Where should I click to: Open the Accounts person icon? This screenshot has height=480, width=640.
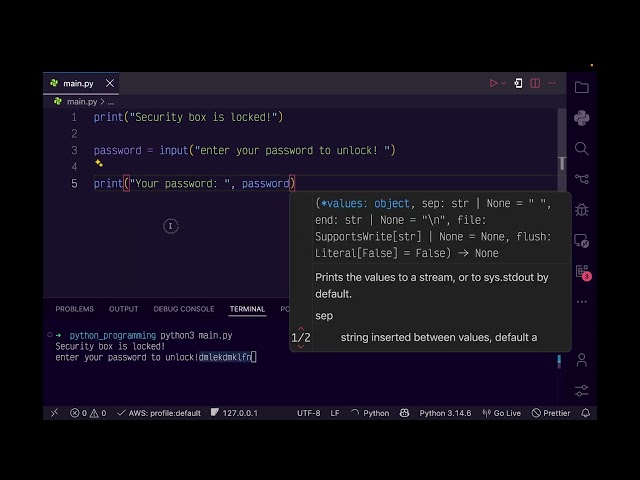[582, 360]
